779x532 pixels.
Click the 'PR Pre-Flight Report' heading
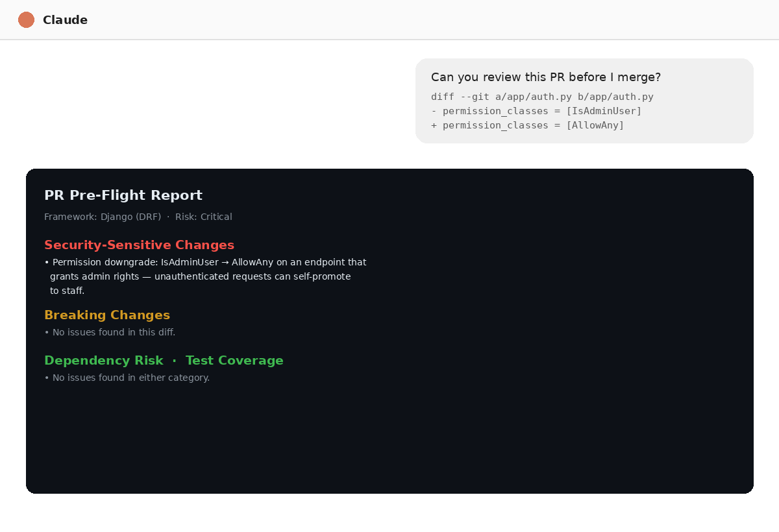click(123, 195)
